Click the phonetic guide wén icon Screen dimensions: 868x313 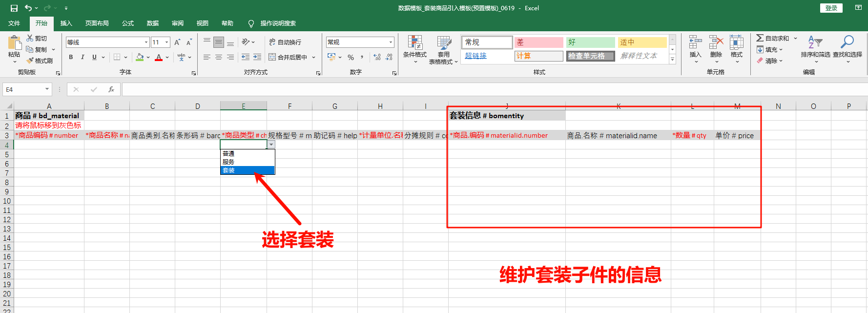click(x=182, y=57)
